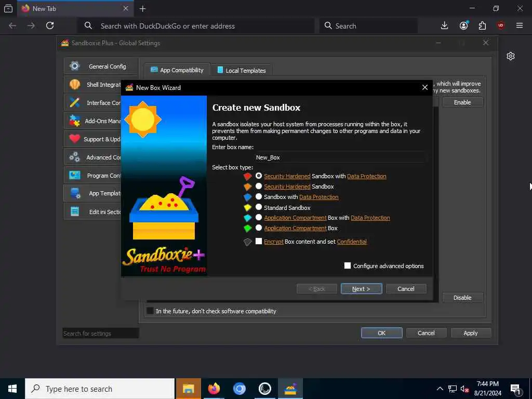Reload the page in Firefox
This screenshot has height=399, width=532.
pyautogui.click(x=50, y=25)
